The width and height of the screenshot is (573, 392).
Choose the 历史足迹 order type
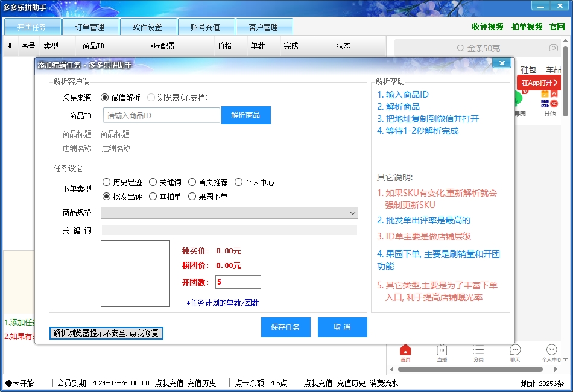tap(122, 182)
